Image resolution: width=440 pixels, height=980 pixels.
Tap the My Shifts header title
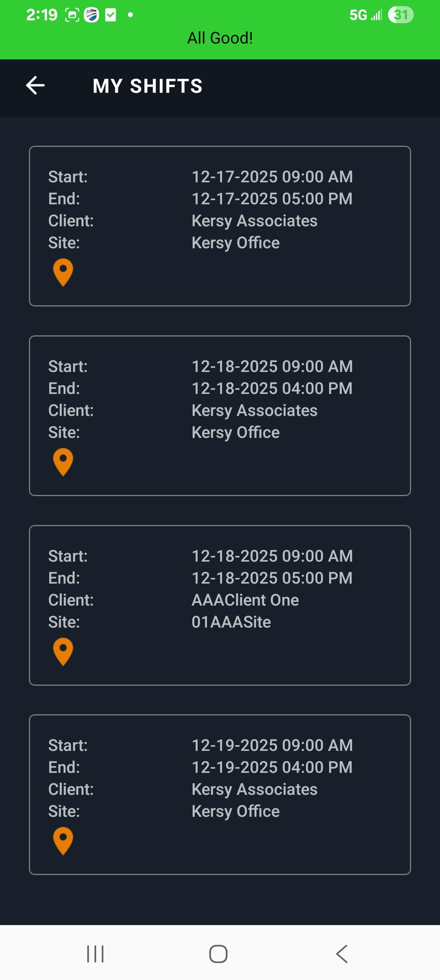tap(147, 86)
